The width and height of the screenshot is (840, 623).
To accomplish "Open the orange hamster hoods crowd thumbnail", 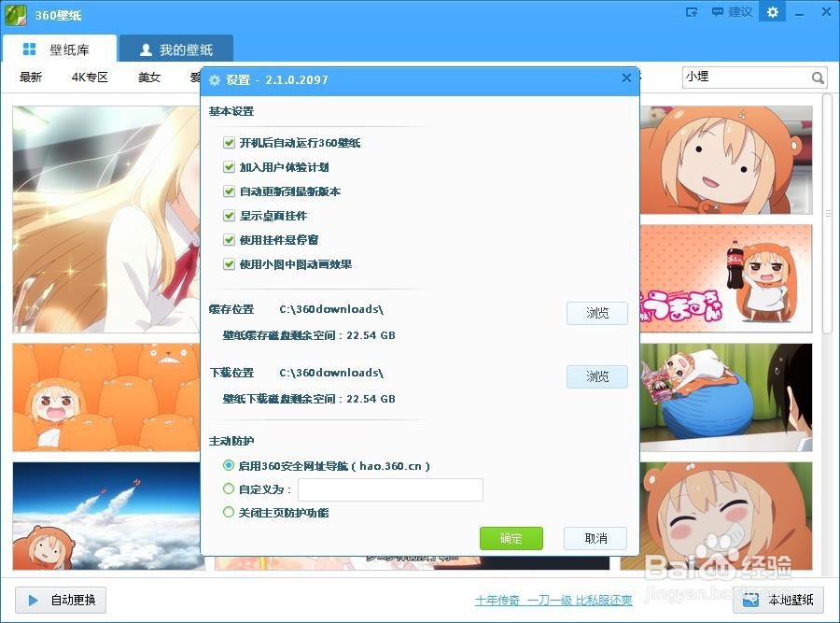I will (106, 397).
